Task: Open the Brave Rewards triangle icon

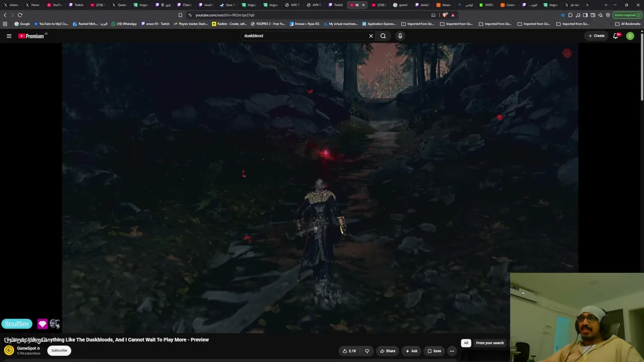Action: click(453, 15)
